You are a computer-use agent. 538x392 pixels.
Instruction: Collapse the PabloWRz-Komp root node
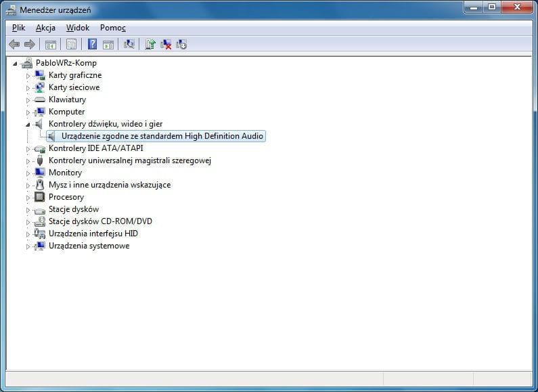click(x=15, y=64)
